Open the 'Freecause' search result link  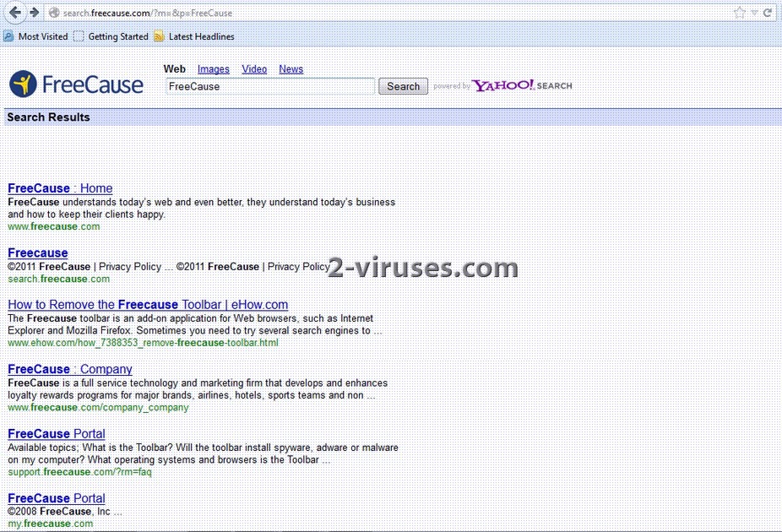click(38, 252)
